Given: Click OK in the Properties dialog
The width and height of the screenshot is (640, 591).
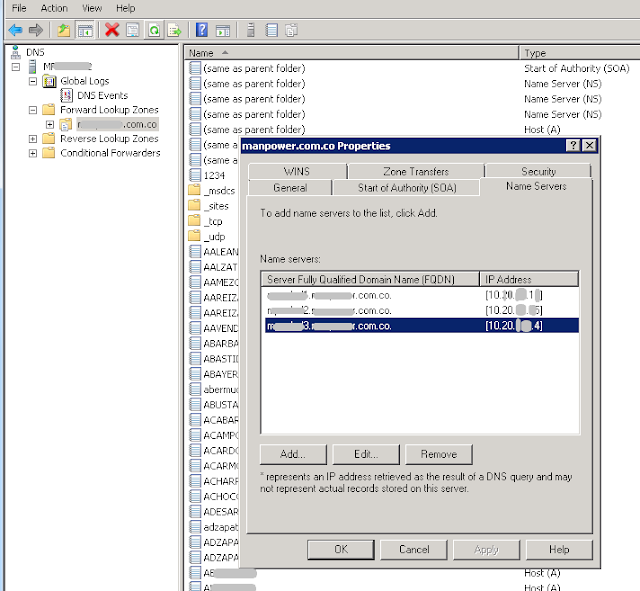Looking at the screenshot, I should click(x=341, y=550).
